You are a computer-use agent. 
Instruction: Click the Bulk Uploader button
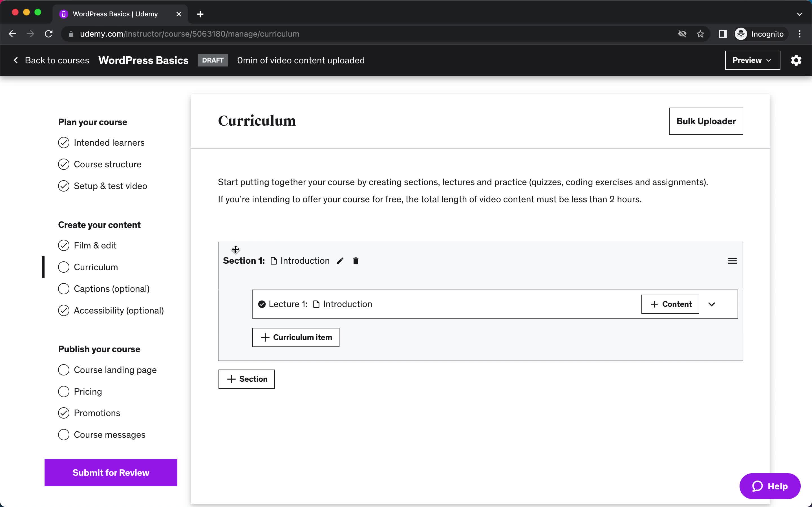(x=706, y=121)
